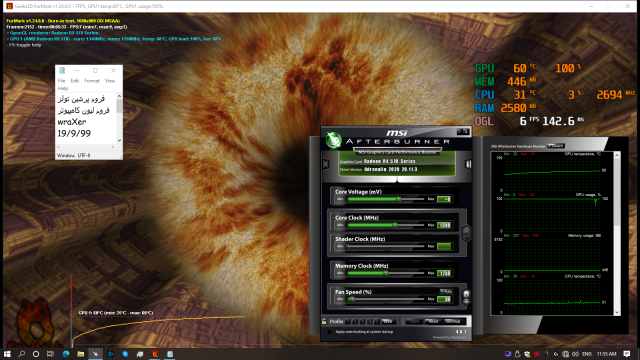Image resolution: width=640 pixels, height=360 pixels.
Task: Switch to Notepad taskbar icon
Action: tap(170, 354)
